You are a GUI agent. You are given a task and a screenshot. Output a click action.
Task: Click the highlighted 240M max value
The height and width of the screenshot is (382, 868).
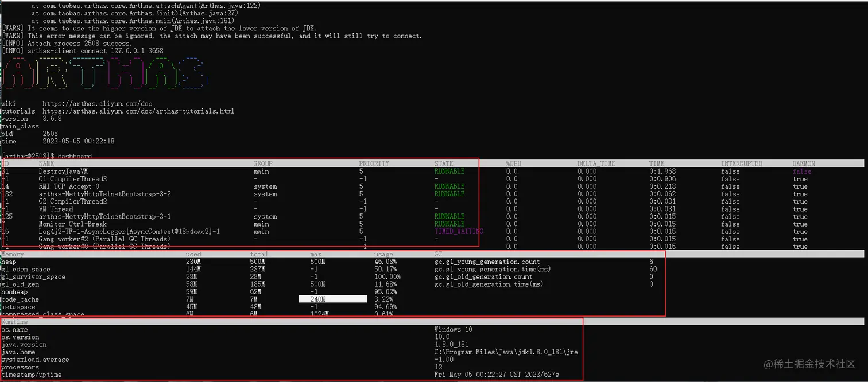[x=332, y=299]
